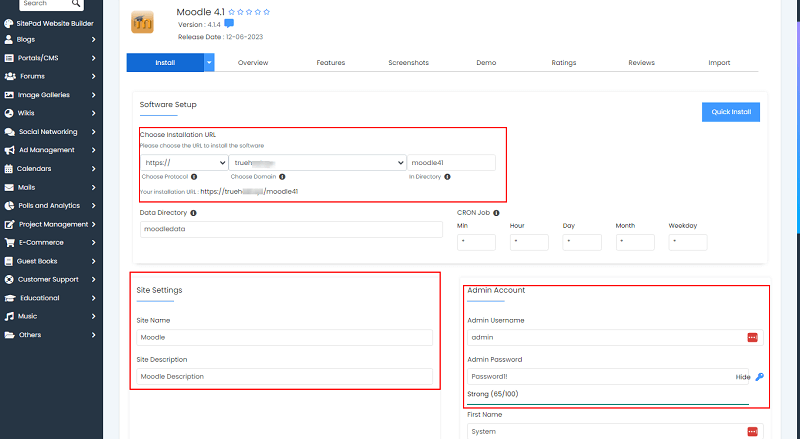Click the version changelog chat bubble icon
This screenshot has width=800, height=439.
point(229,23)
